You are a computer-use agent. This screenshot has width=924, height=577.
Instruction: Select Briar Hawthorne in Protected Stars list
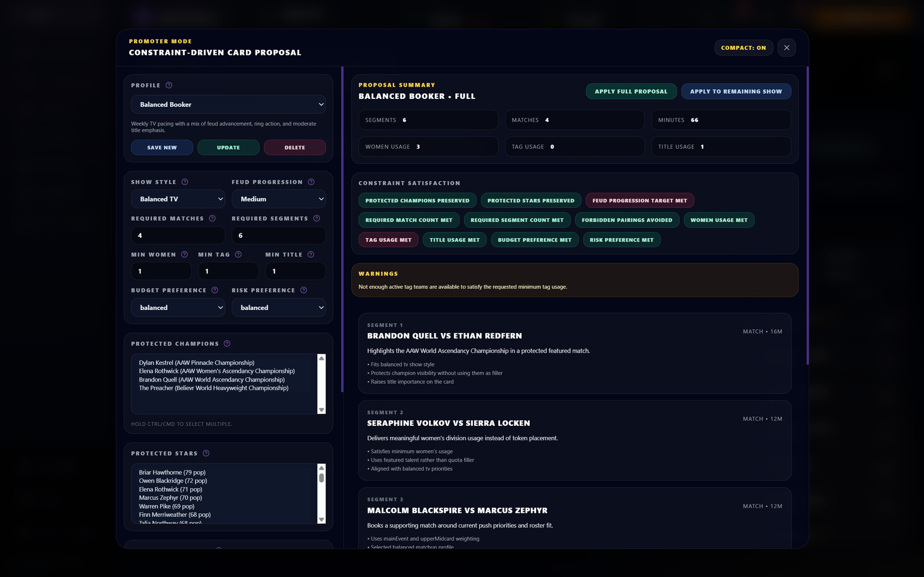(172, 473)
